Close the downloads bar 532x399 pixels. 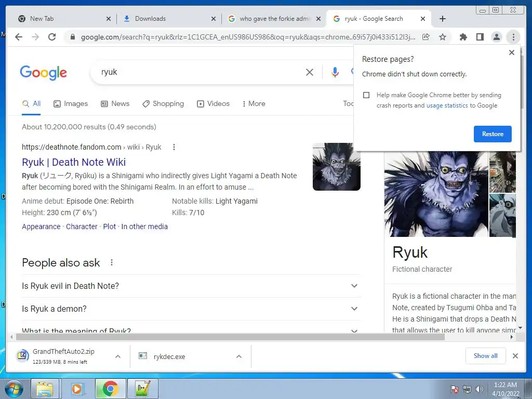[x=515, y=355]
